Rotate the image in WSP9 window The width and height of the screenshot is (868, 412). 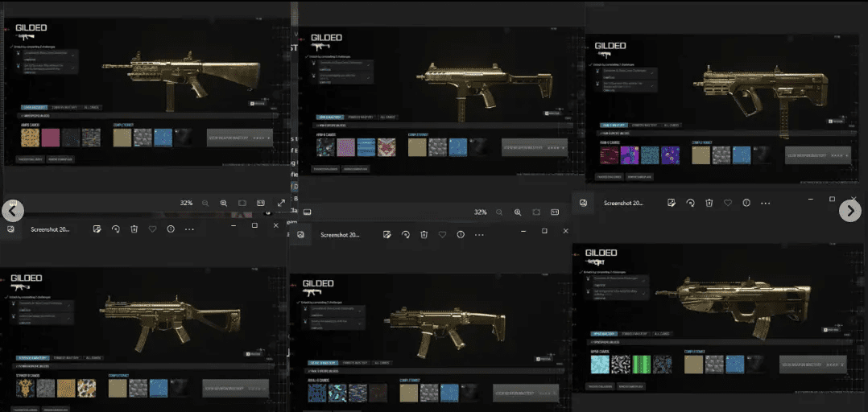coord(690,203)
